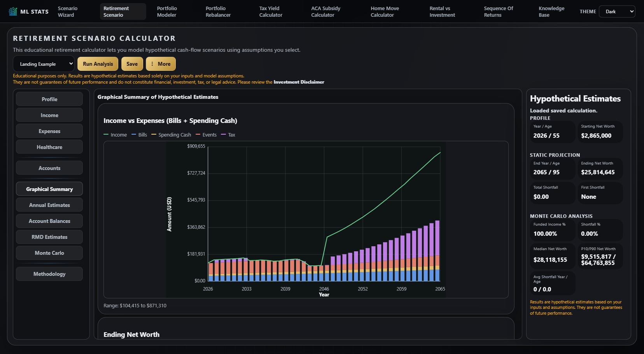Open Home Move Calculator

coord(385,12)
